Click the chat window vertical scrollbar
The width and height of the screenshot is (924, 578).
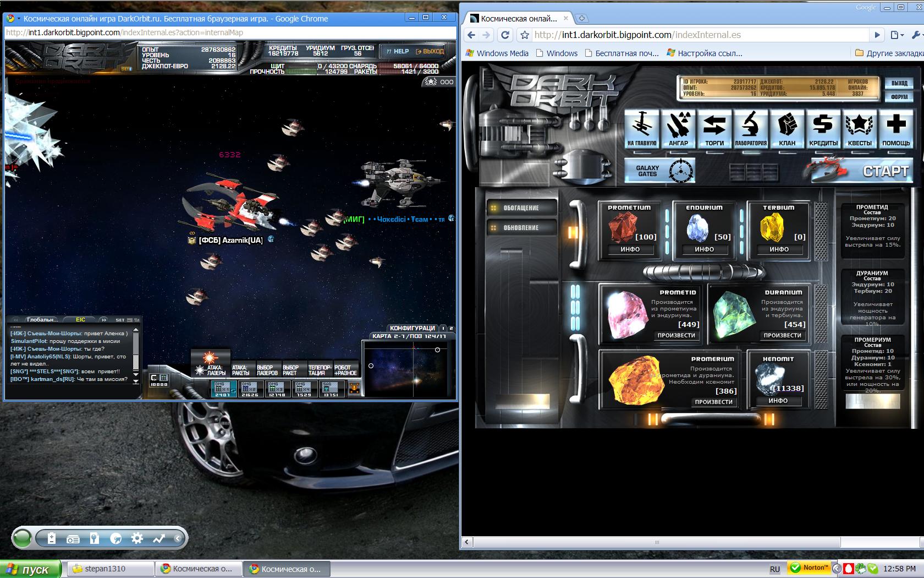[135, 355]
